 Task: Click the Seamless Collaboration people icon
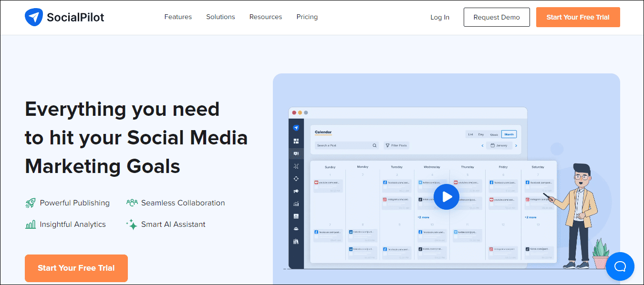click(132, 203)
